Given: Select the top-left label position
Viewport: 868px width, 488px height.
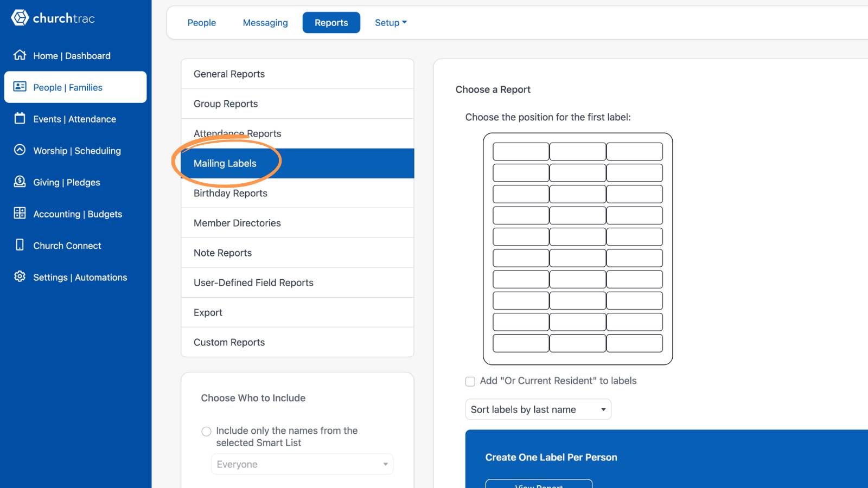Looking at the screenshot, I should [521, 151].
